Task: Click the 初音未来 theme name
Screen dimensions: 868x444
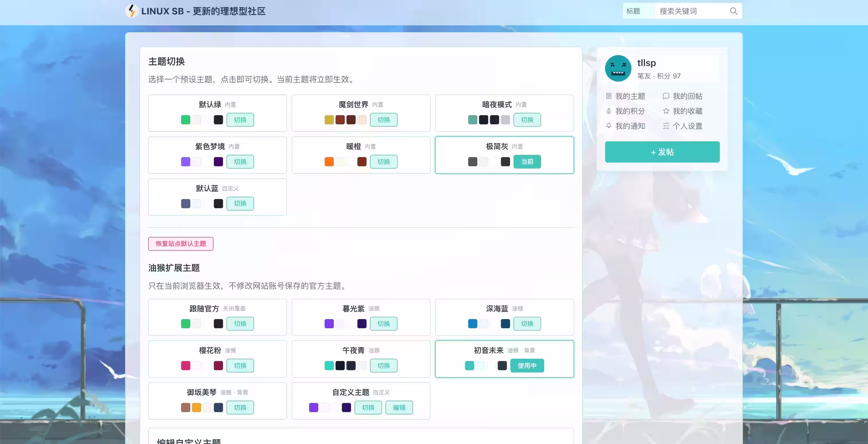Action: tap(489, 350)
